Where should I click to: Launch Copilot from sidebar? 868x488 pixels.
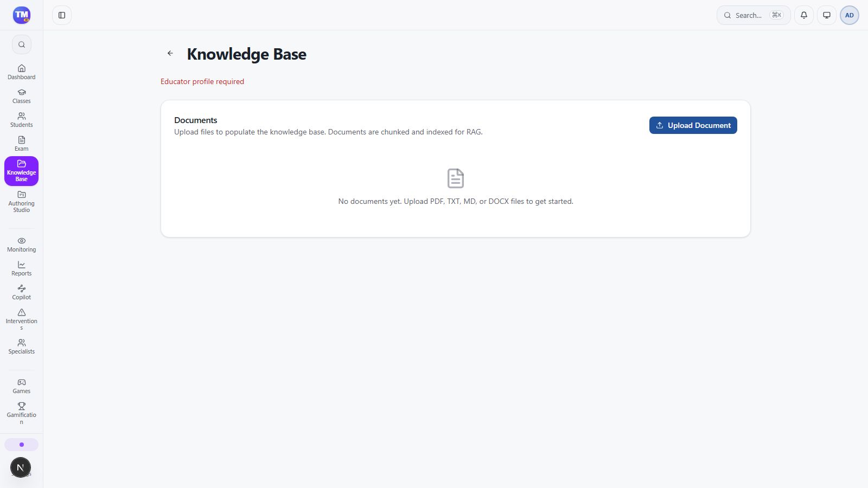[22, 292]
